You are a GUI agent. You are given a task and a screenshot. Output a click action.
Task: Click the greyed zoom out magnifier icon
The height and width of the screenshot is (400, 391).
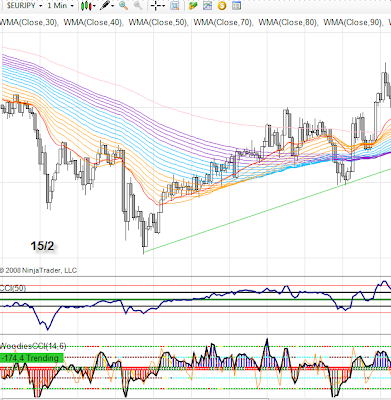(x=138, y=6)
